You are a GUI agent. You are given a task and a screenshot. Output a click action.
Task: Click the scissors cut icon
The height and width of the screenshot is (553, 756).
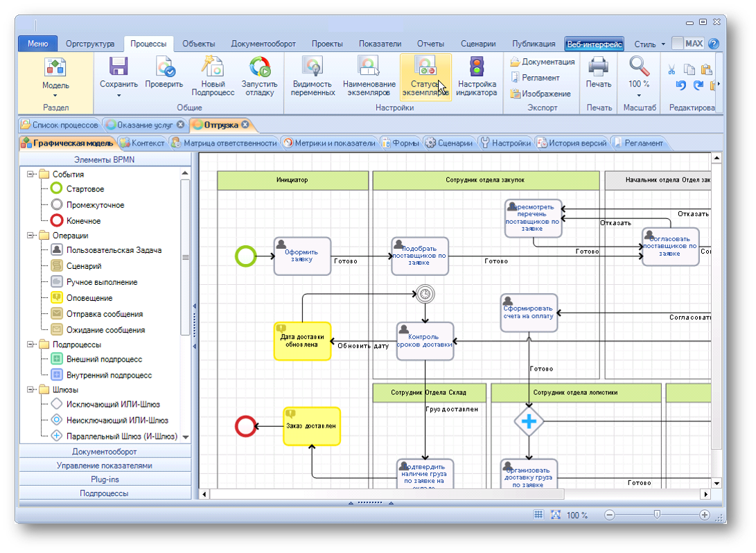tap(671, 69)
